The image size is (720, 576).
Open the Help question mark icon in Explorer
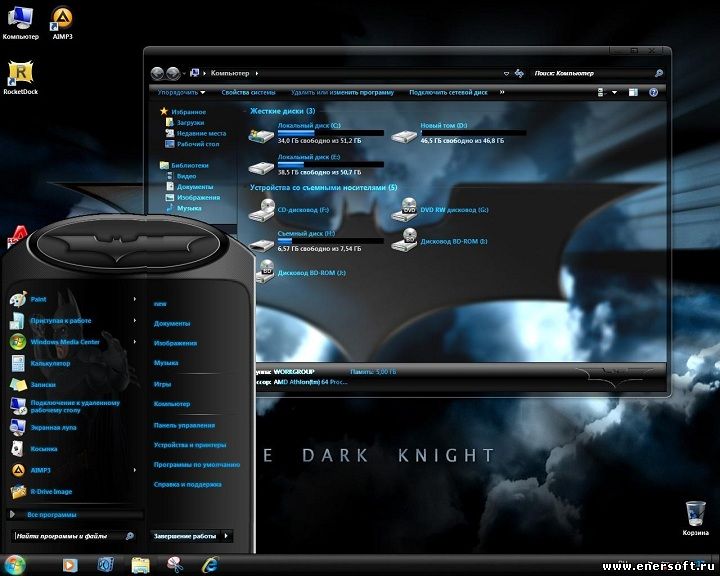653,92
